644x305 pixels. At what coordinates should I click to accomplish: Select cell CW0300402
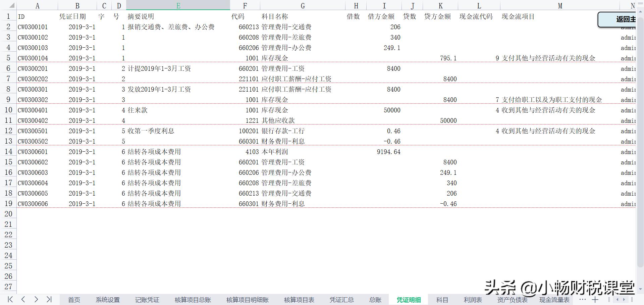(37, 120)
